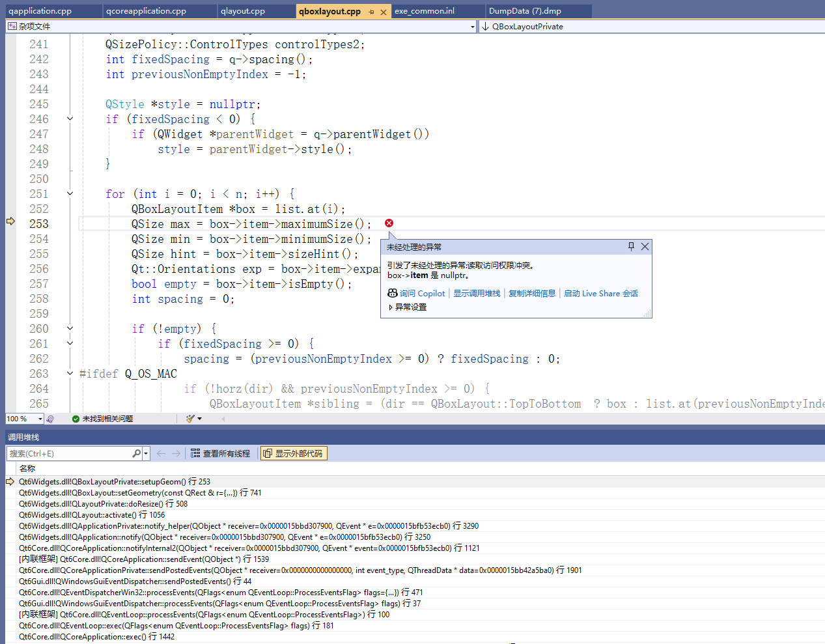
Task: Select the QLayout::activate() line 1056 frame
Action: click(x=92, y=515)
